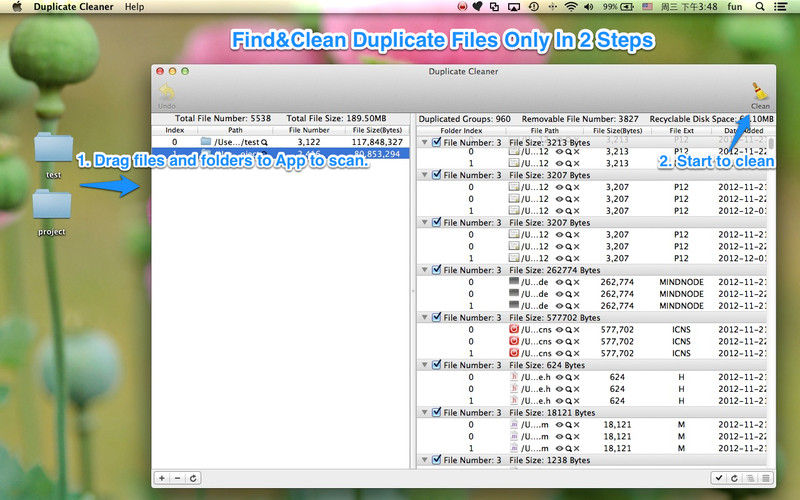This screenshot has width=800, height=500.
Task: Open Notification Center list icon in menu bar
Action: click(x=780, y=7)
